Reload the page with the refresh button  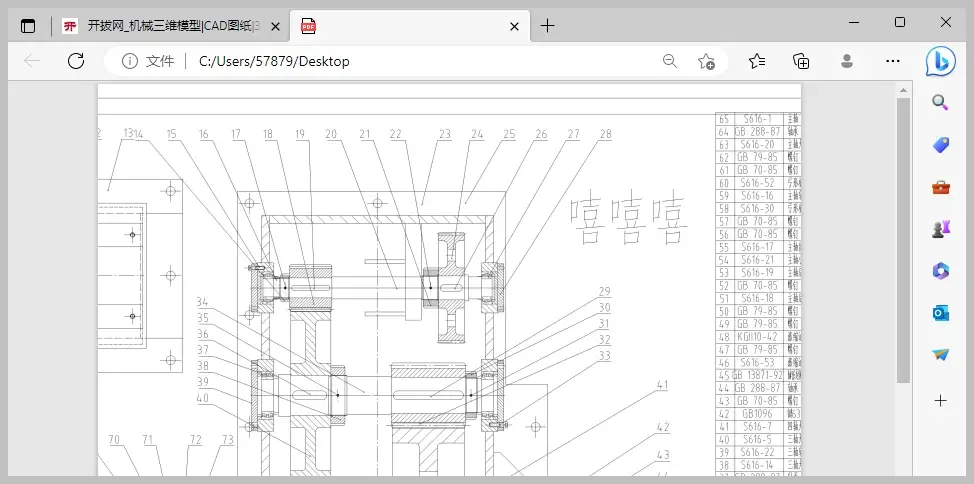tap(76, 61)
